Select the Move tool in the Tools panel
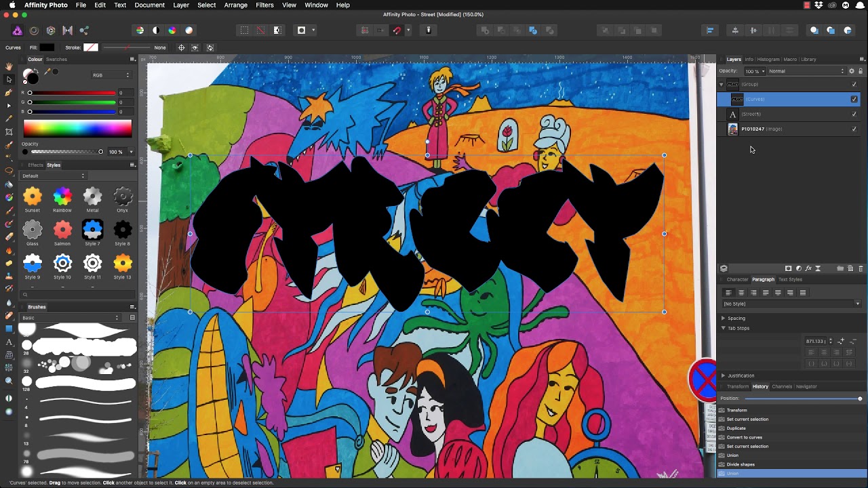 coord(9,79)
